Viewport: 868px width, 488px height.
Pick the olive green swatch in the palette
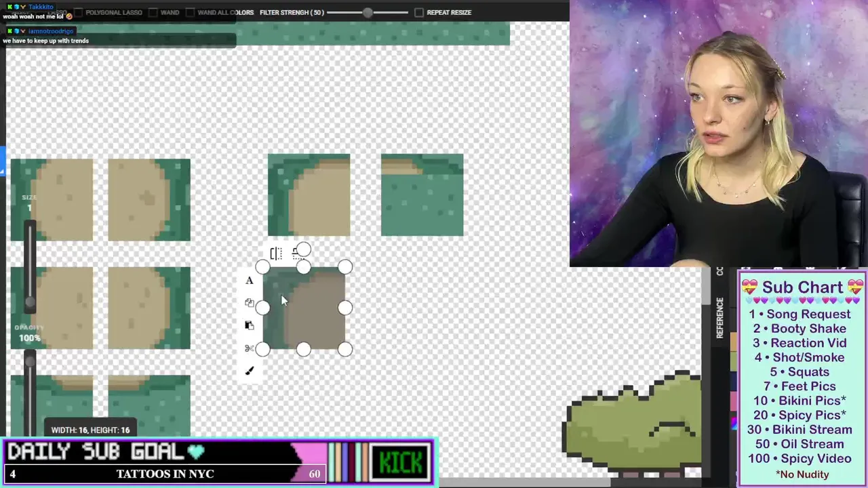734,361
